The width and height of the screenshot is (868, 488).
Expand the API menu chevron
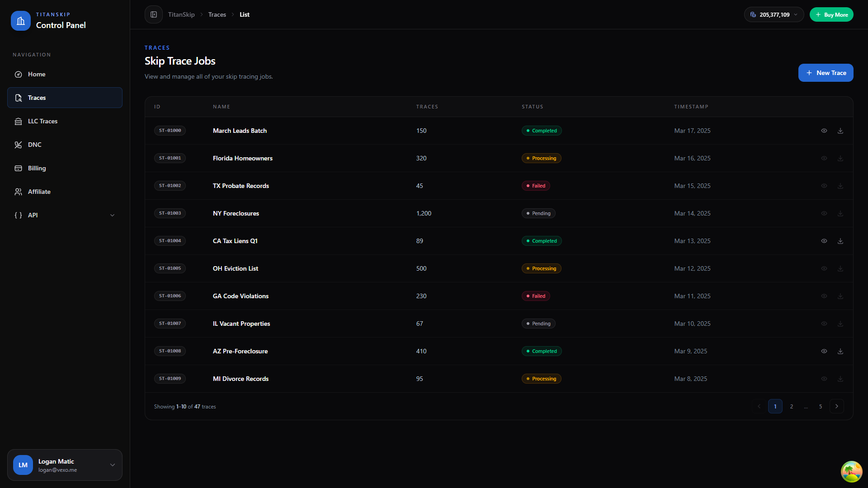[113, 215]
